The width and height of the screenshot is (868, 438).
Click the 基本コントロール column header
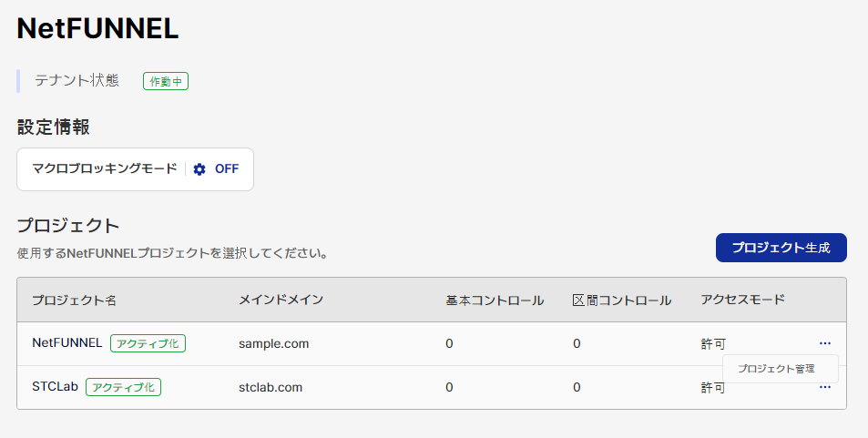pyautogui.click(x=495, y=300)
